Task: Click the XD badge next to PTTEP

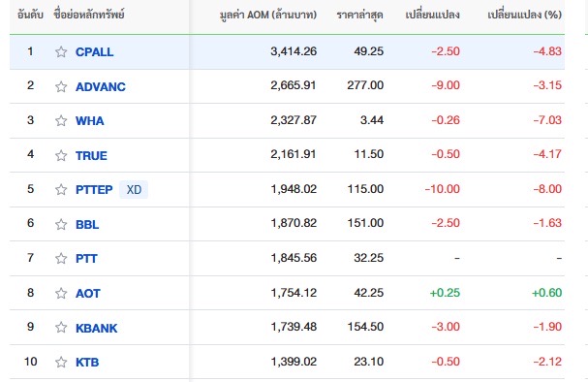Action: pyautogui.click(x=134, y=189)
